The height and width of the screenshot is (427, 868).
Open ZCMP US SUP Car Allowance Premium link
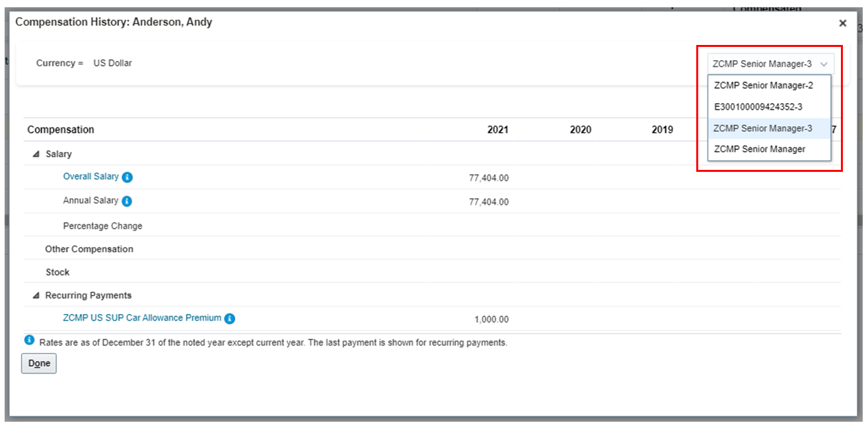tap(142, 318)
